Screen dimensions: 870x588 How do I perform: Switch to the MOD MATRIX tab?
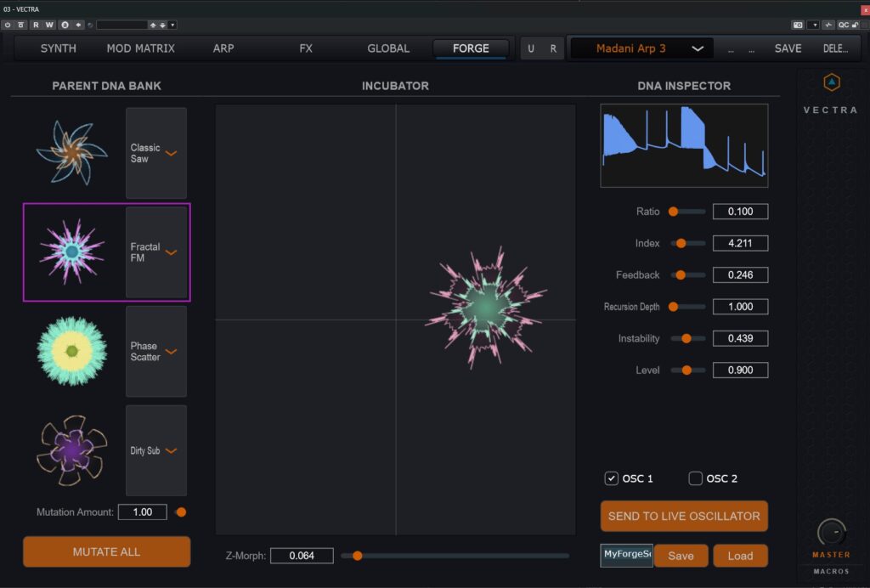(x=140, y=48)
